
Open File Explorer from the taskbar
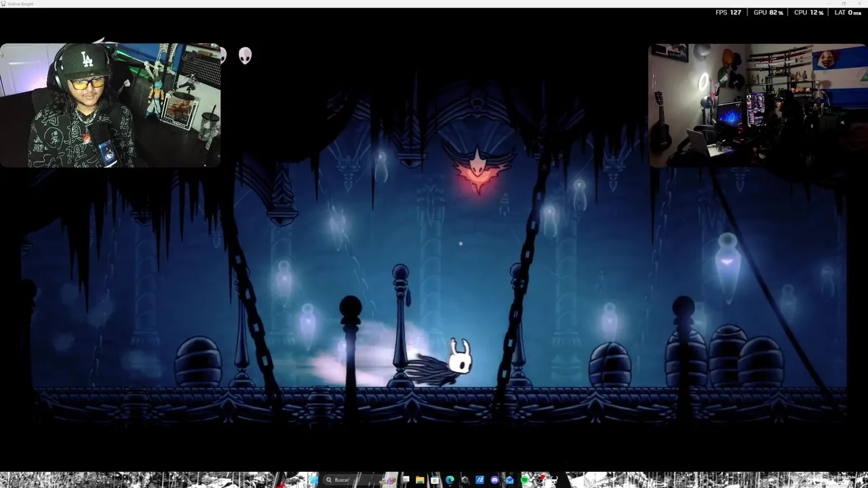coord(420,480)
